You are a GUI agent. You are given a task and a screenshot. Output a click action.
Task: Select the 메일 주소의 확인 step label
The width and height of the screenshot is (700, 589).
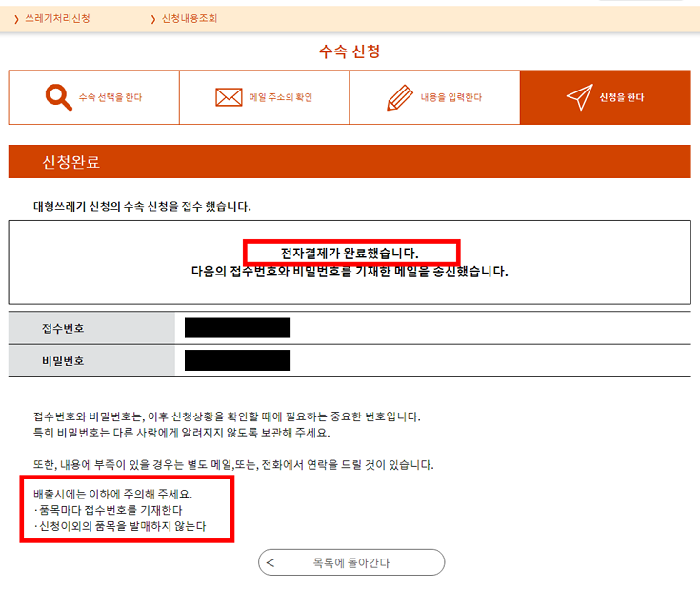click(280, 97)
